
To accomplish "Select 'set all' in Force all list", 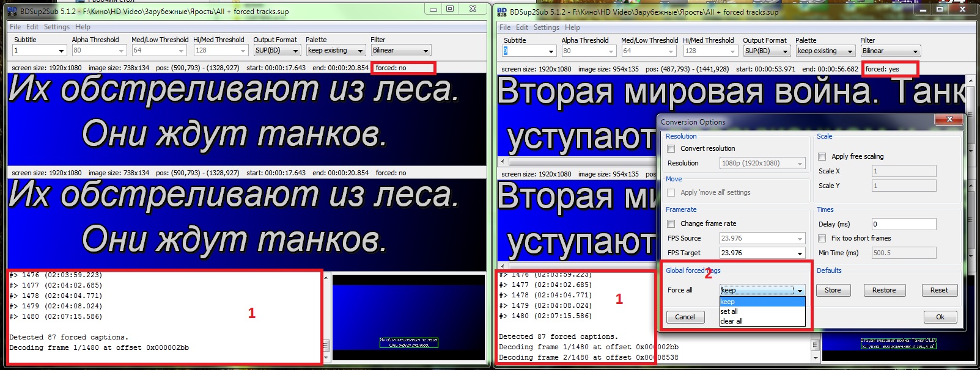I will tap(762, 311).
